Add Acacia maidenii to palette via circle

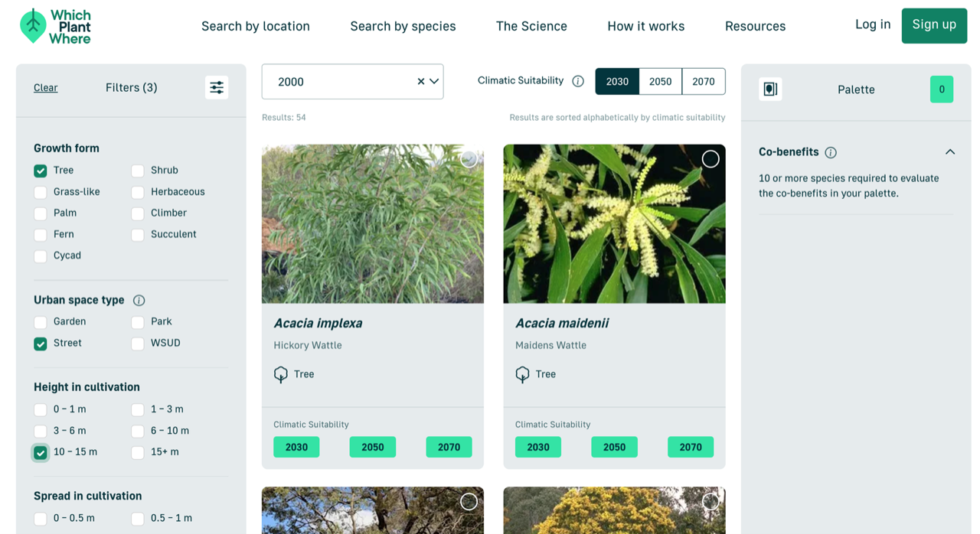pyautogui.click(x=710, y=159)
